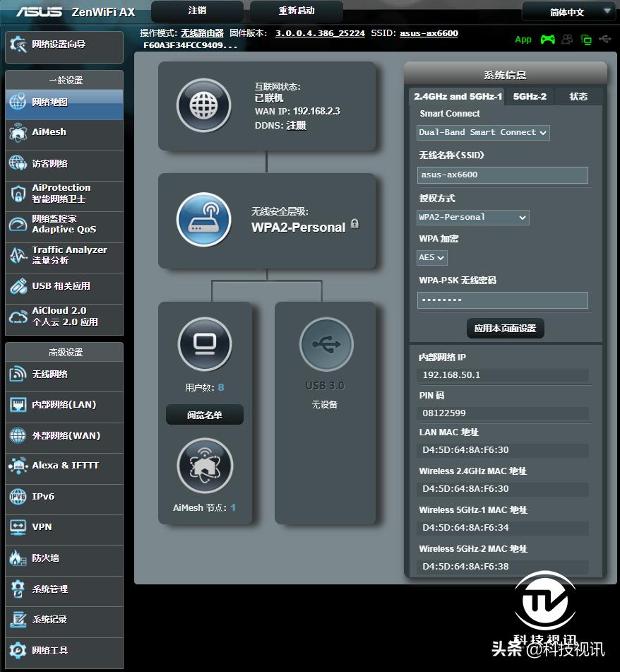Click the SSID input field
The height and width of the screenshot is (672, 620).
[x=503, y=175]
